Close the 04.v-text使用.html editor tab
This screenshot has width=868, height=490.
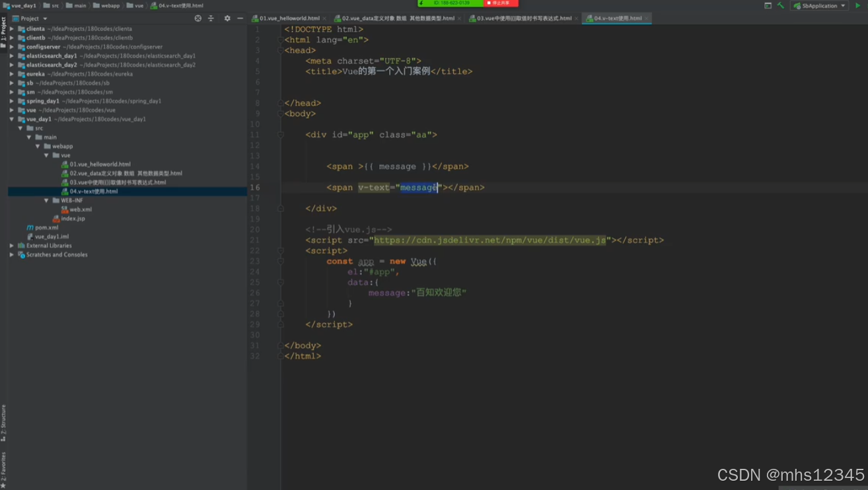pos(646,18)
